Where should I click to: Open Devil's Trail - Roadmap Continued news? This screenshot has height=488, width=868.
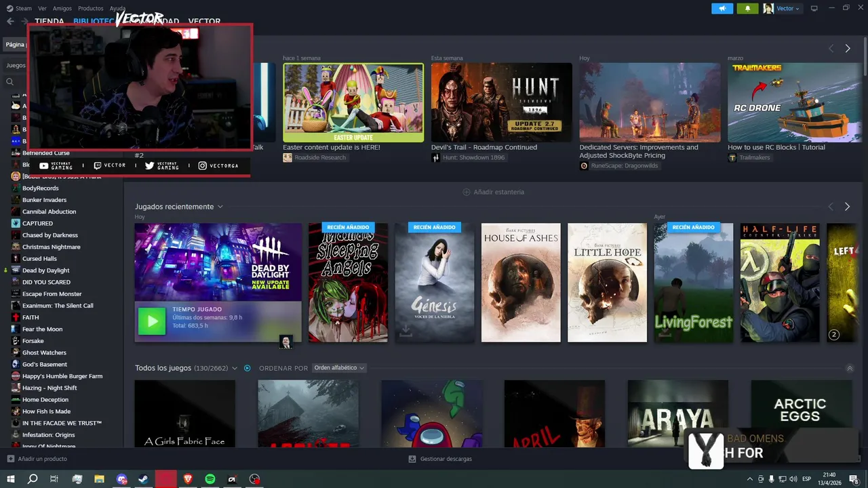(484, 147)
